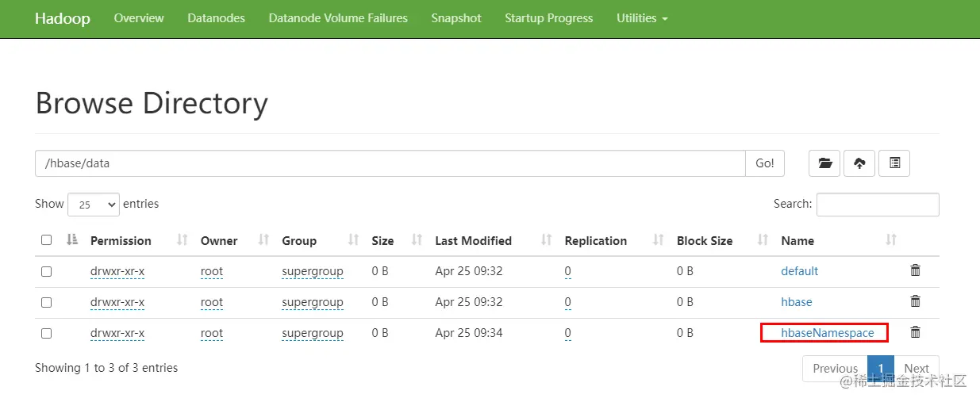Open the hbaseNamespace directory link

(x=827, y=333)
